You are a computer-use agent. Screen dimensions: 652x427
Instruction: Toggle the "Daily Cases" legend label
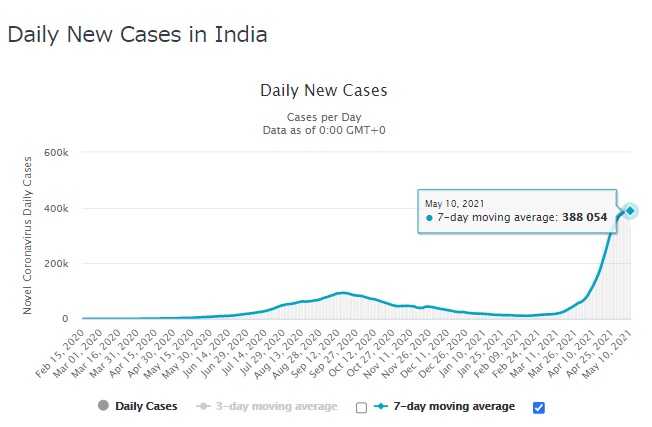coord(146,406)
